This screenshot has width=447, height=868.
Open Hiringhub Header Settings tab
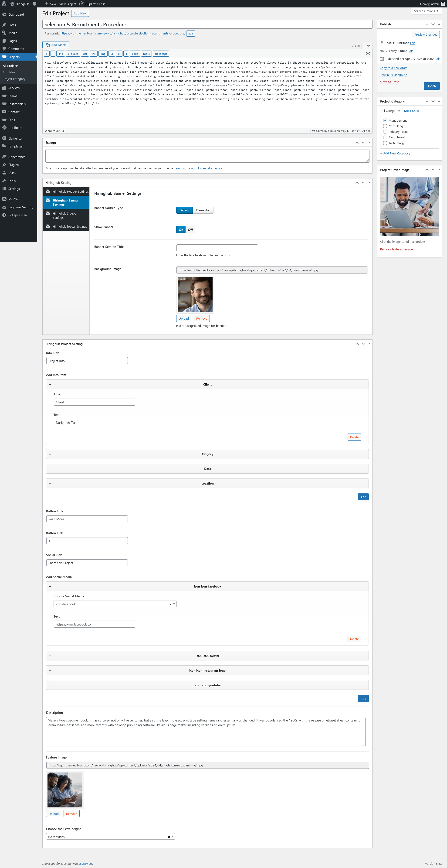pos(66,191)
